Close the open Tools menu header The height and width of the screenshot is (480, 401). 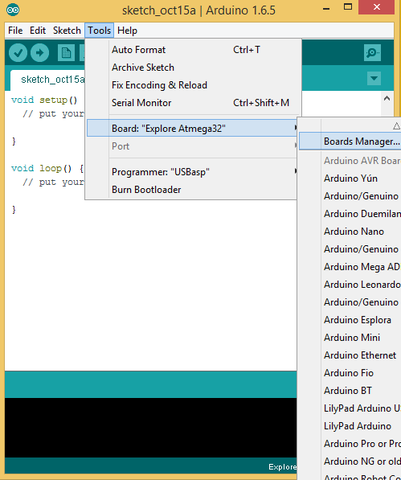click(x=99, y=31)
